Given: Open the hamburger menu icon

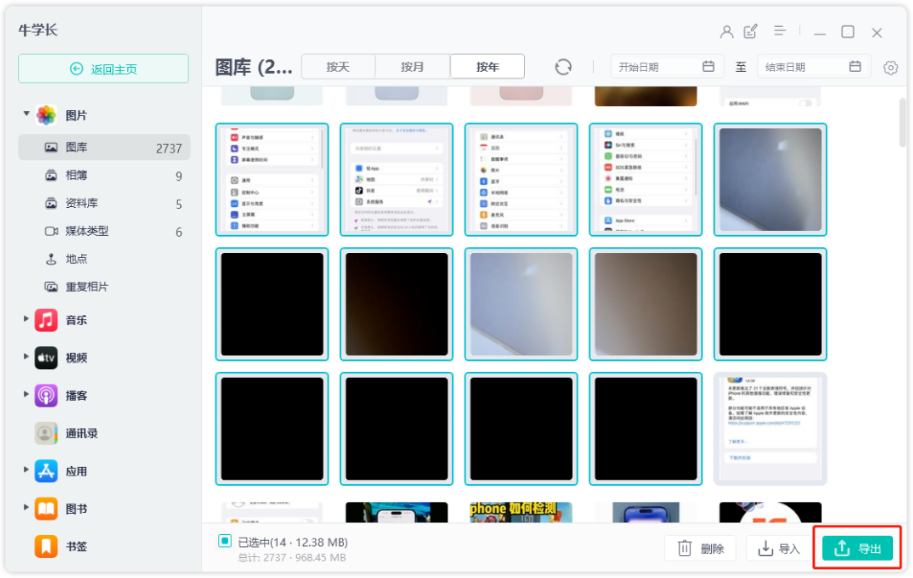Looking at the screenshot, I should (780, 31).
